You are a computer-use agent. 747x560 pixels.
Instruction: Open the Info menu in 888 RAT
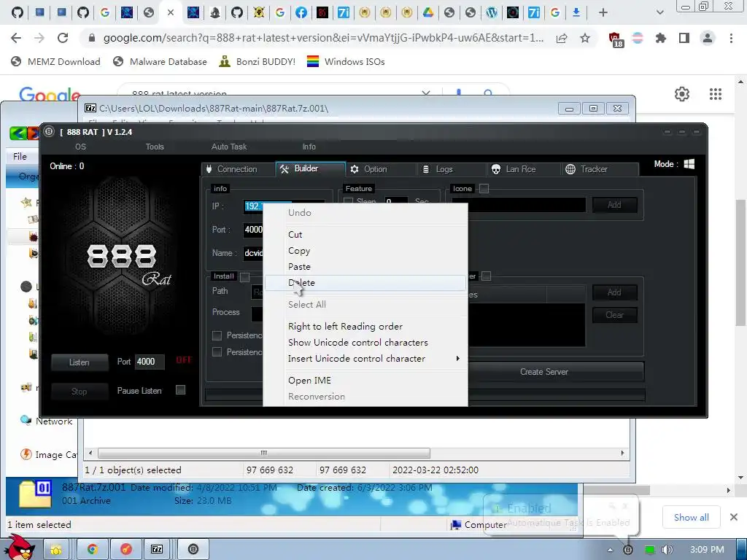(x=309, y=147)
